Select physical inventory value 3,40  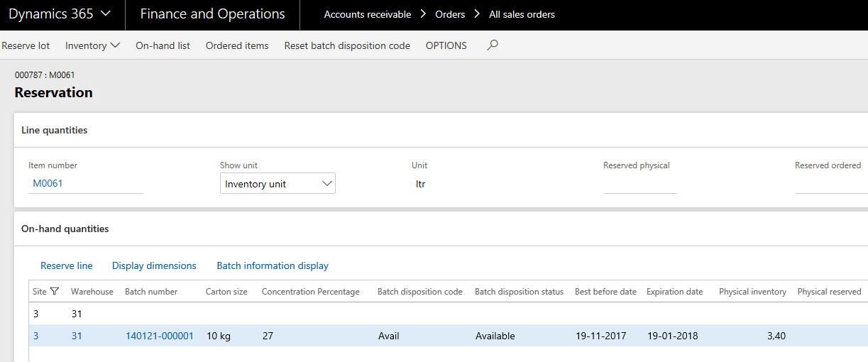pyautogui.click(x=776, y=336)
